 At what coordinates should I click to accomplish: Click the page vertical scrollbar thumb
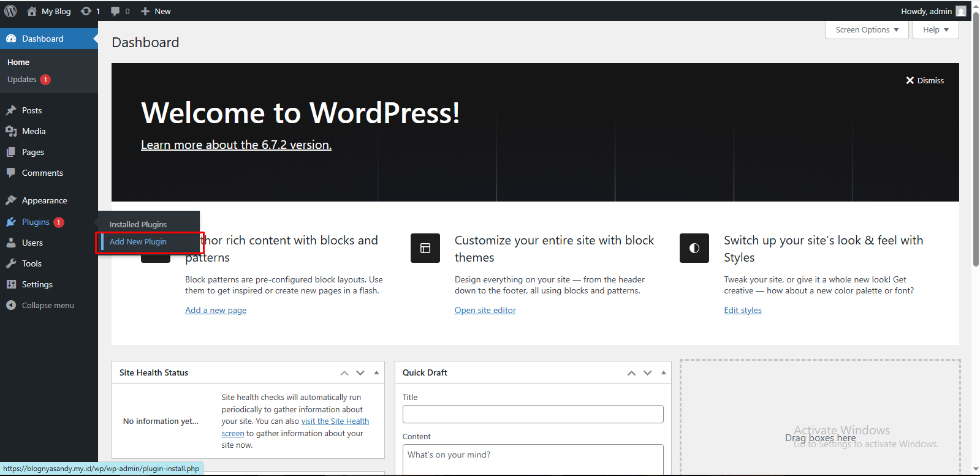point(976,140)
